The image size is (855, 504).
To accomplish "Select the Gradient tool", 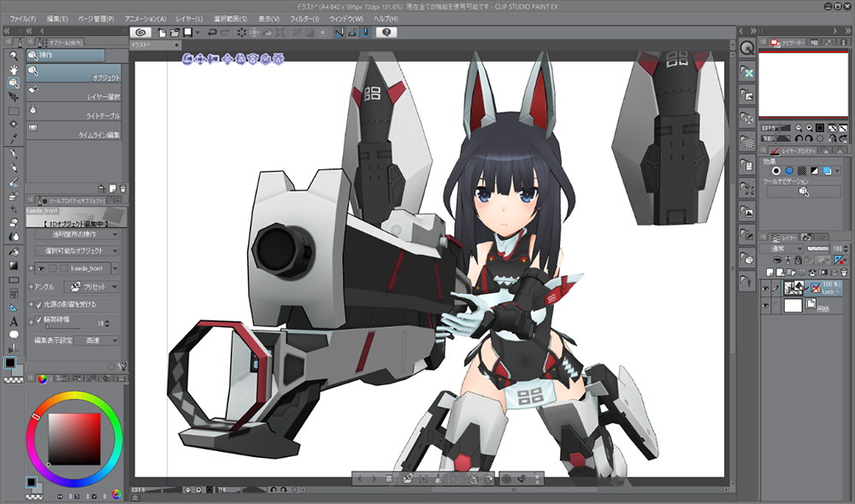I will coord(14,266).
